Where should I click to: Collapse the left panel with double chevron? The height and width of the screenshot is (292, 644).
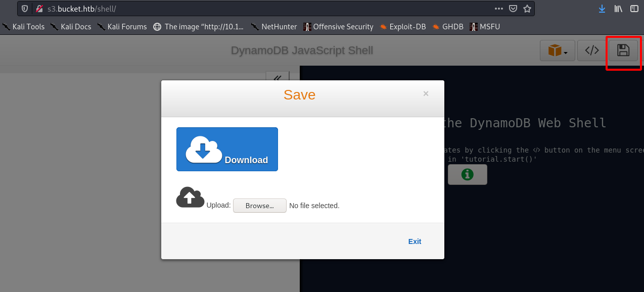tap(277, 78)
